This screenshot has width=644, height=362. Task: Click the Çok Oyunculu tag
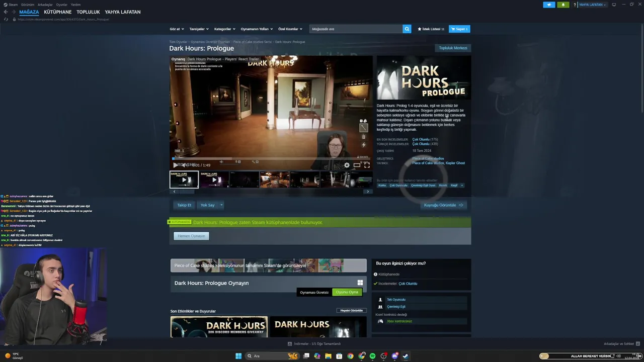pos(398,185)
